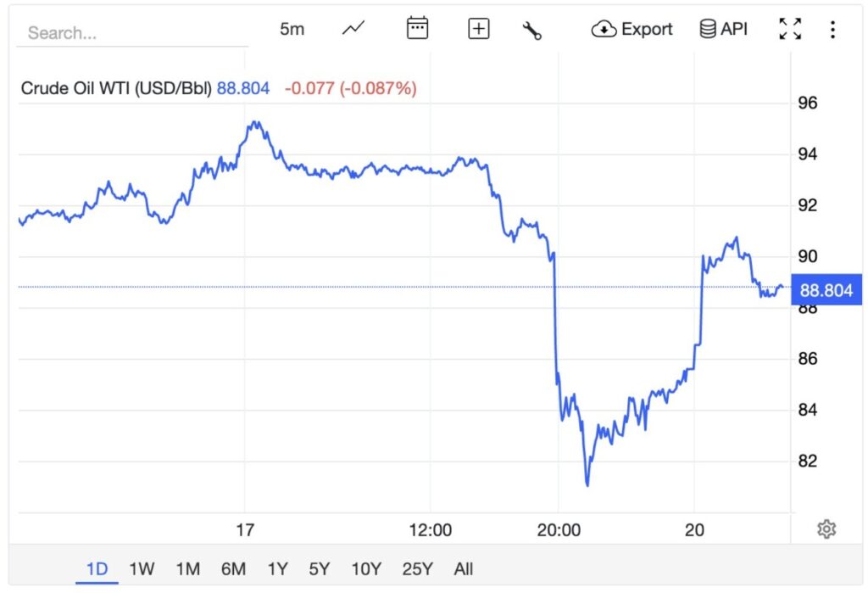The width and height of the screenshot is (868, 593).
Task: Toggle fullscreen chart view
Action: (790, 29)
